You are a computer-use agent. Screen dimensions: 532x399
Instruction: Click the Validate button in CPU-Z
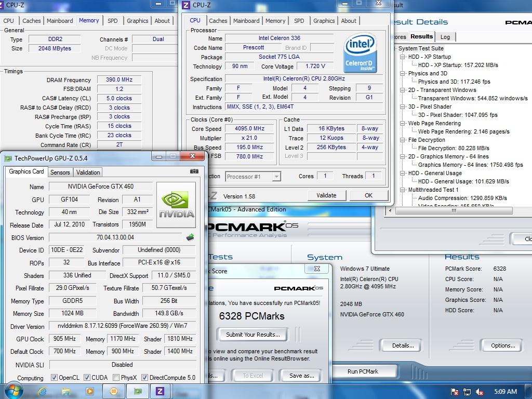(326, 195)
